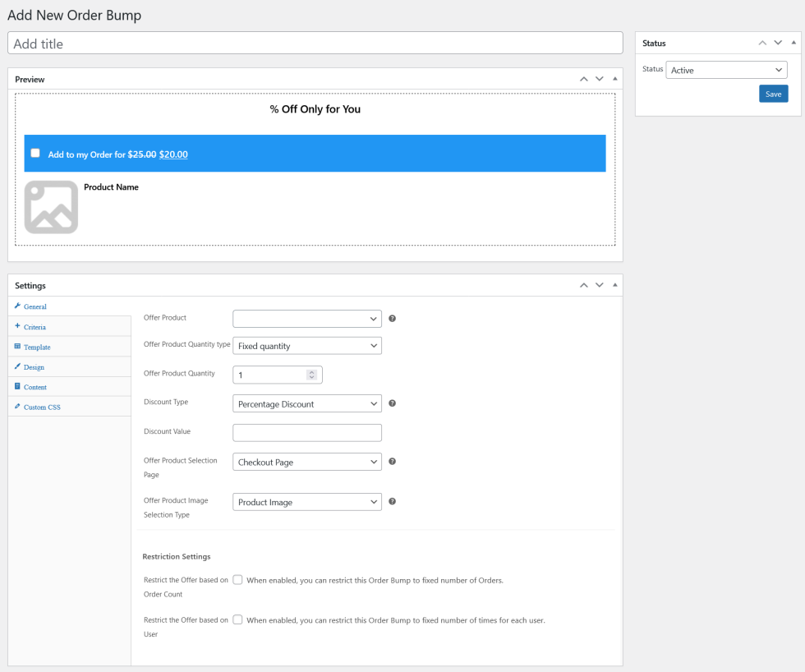Increase Offer Product Quantity with stepper arrow

[311, 371]
